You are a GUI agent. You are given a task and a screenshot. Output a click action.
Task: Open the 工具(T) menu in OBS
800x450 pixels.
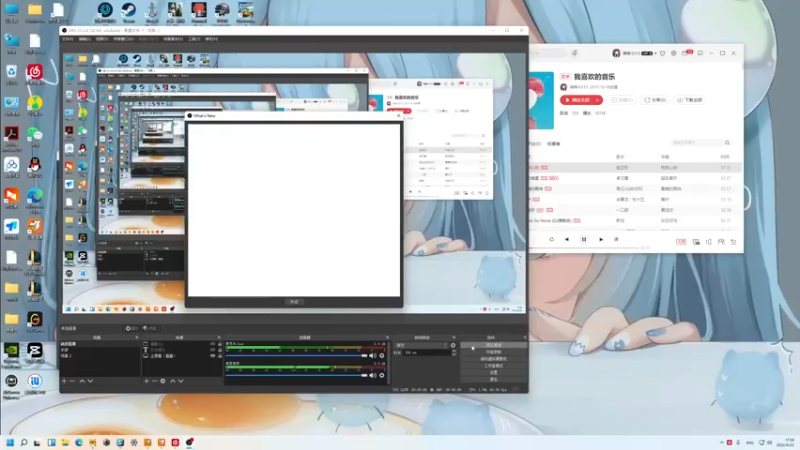194,39
